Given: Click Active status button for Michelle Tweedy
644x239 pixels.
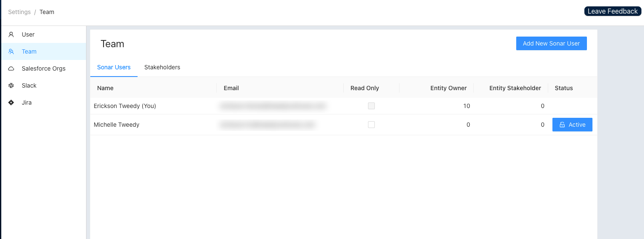Looking at the screenshot, I should pos(572,125).
